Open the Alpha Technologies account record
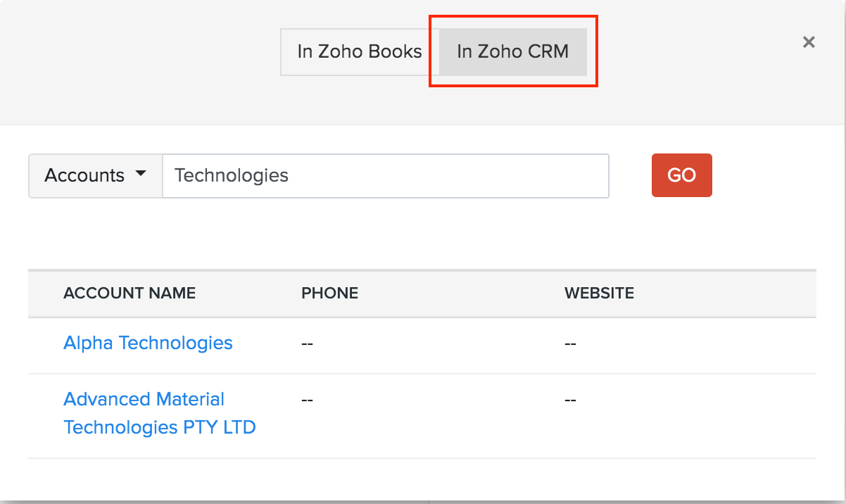Viewport: 846px width, 504px height. [x=148, y=343]
